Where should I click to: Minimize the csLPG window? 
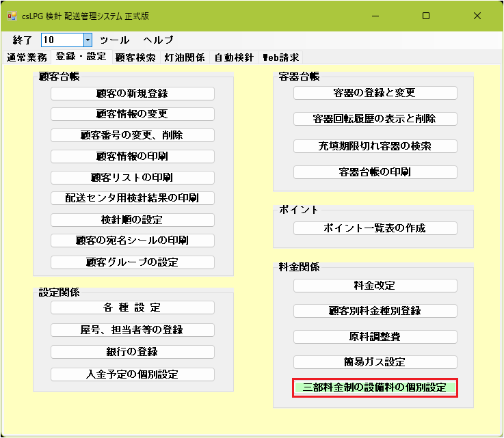375,16
